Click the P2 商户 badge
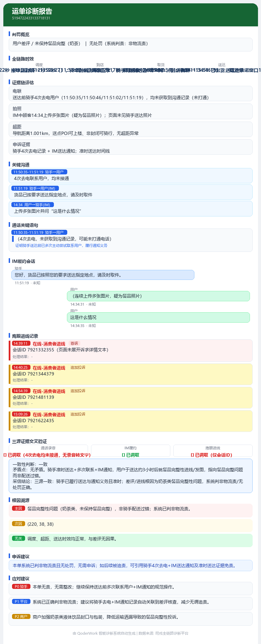Viewport: 261px width, 644px height. click(21, 617)
